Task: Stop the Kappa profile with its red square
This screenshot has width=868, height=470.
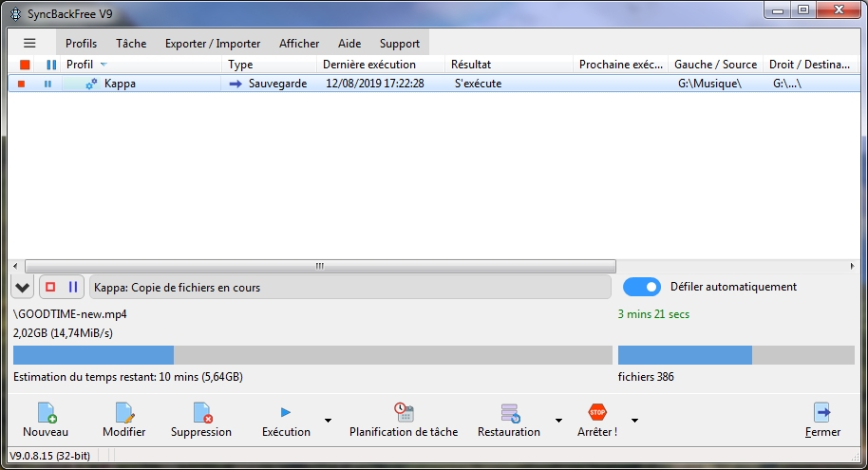Action: point(21,84)
